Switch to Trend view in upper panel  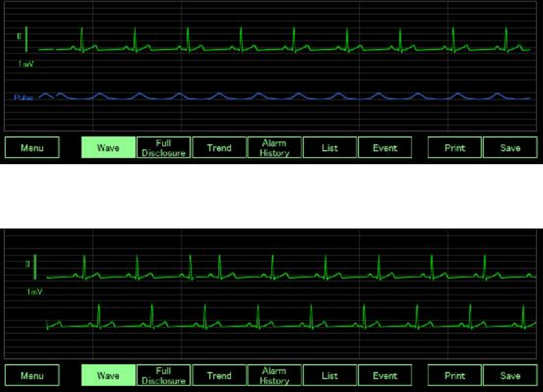[219, 148]
